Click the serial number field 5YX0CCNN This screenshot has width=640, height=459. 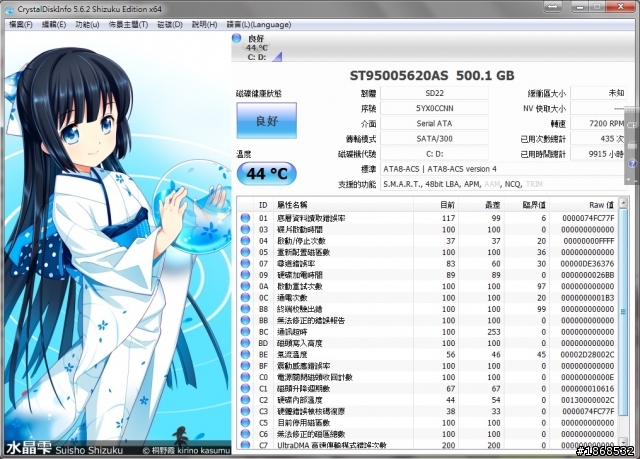434,108
